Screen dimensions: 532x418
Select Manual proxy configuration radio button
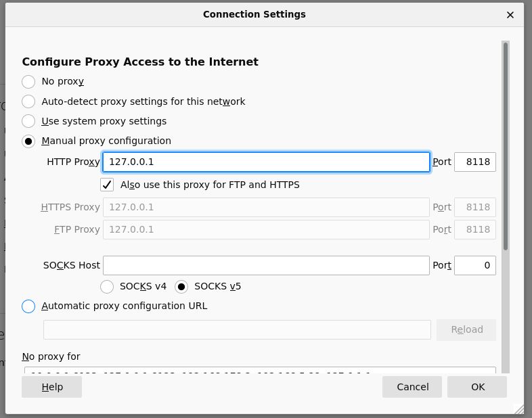[28, 141]
